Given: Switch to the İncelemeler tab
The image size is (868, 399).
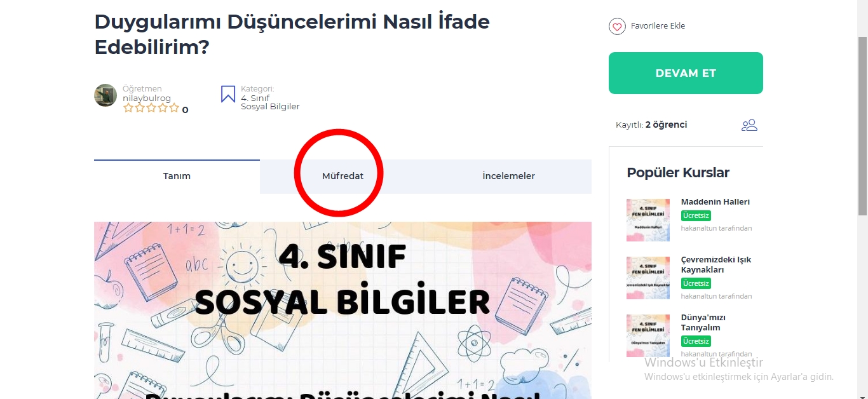Looking at the screenshot, I should click(509, 176).
